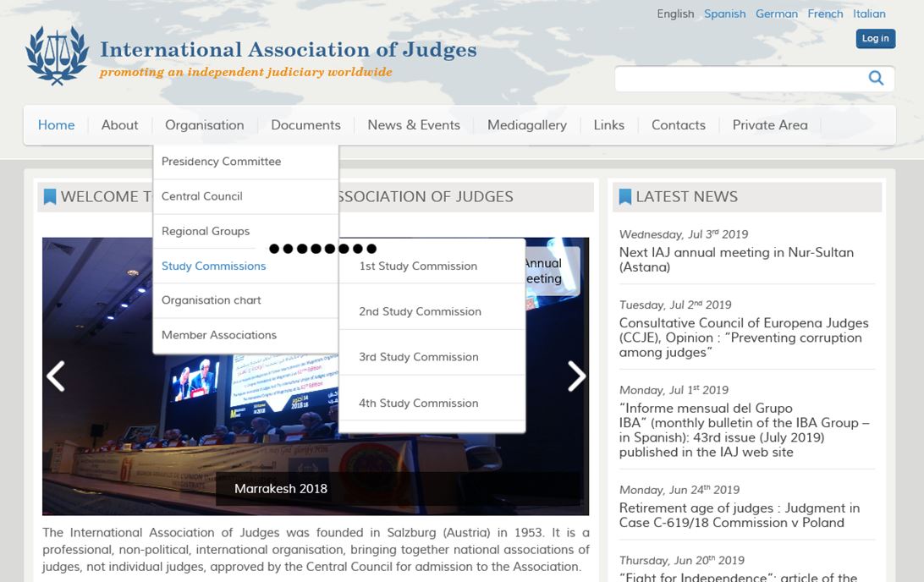
Task: Select Member Associations from dropdown
Action: (x=245, y=335)
